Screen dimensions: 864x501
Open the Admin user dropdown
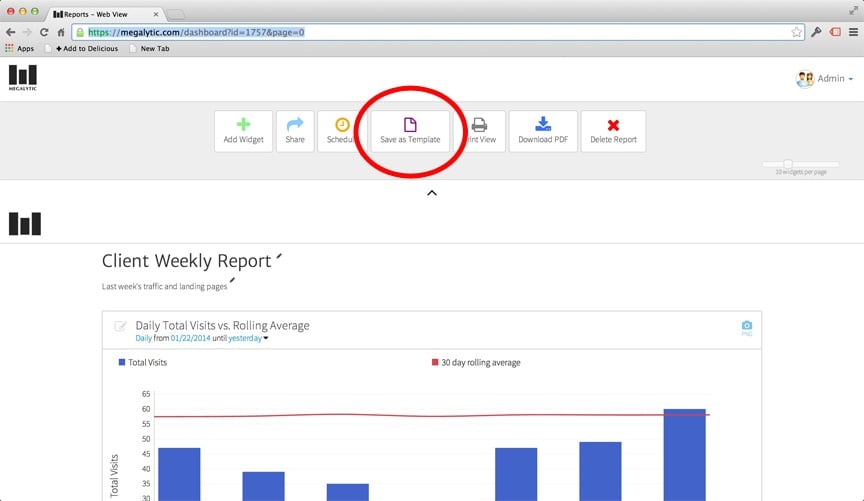[x=835, y=79]
